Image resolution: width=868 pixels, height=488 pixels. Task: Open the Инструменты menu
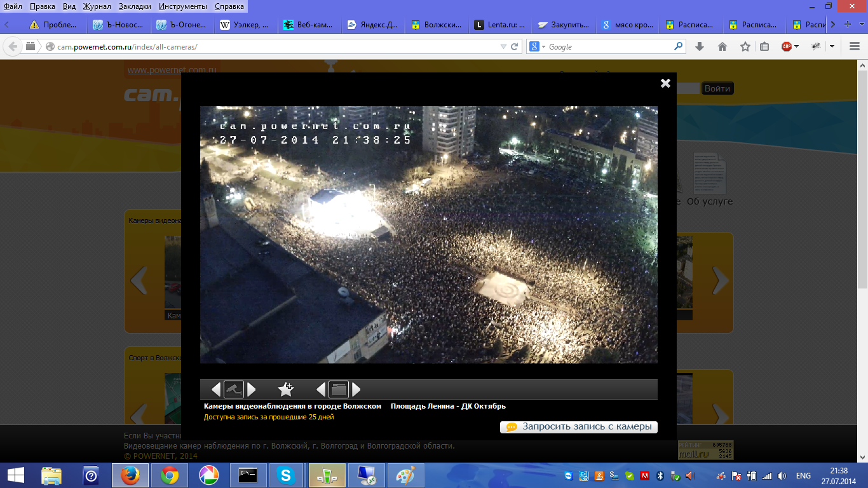pyautogui.click(x=183, y=6)
